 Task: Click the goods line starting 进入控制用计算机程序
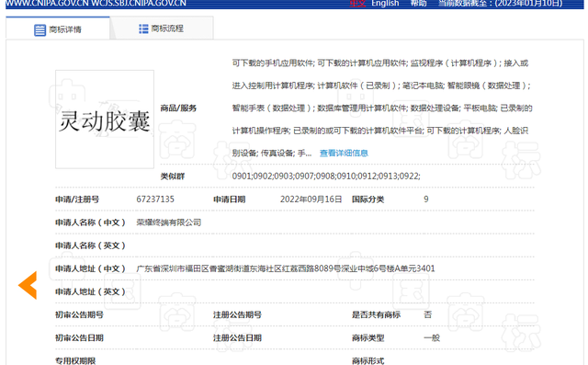pyautogui.click(x=381, y=86)
